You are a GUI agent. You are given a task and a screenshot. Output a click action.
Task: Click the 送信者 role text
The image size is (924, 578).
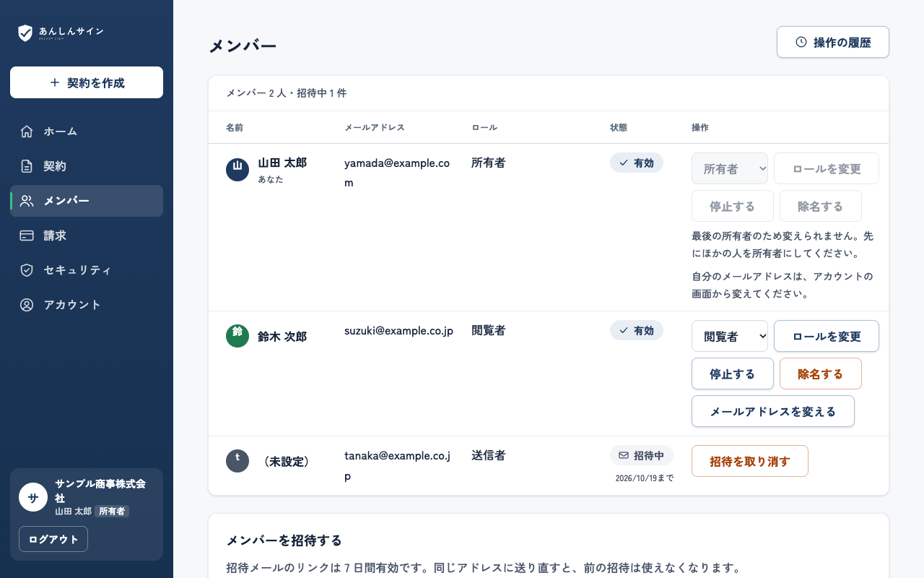(489, 455)
